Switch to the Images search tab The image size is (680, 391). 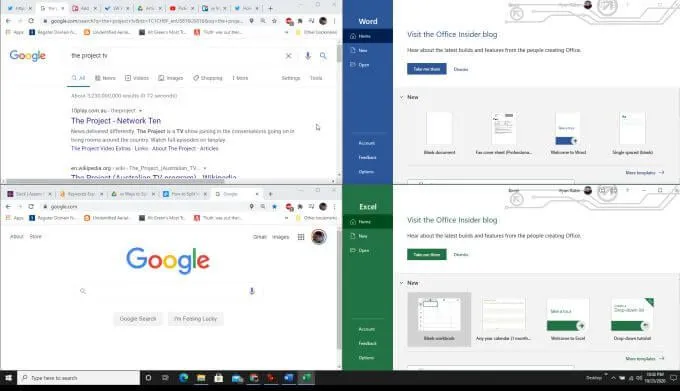pyautogui.click(x=170, y=78)
